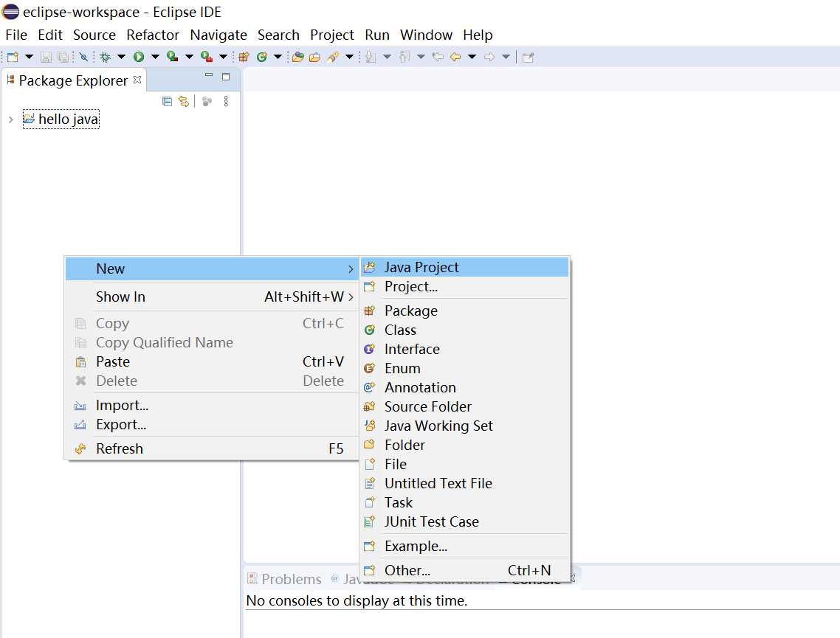
Task: Click the New wizard toolbar icon
Action: (x=13, y=57)
